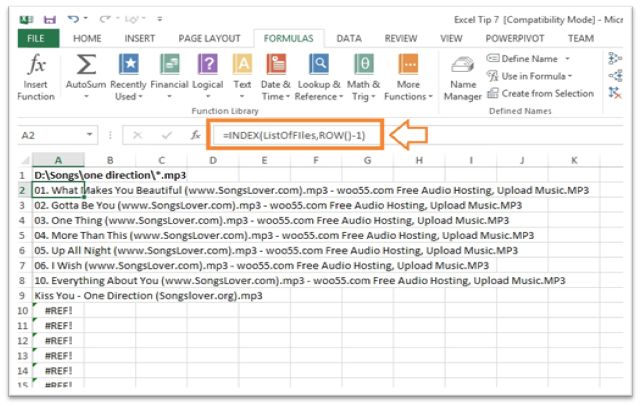This screenshot has width=640, height=406.
Task: Switch to the VIEW tab
Action: (451, 39)
